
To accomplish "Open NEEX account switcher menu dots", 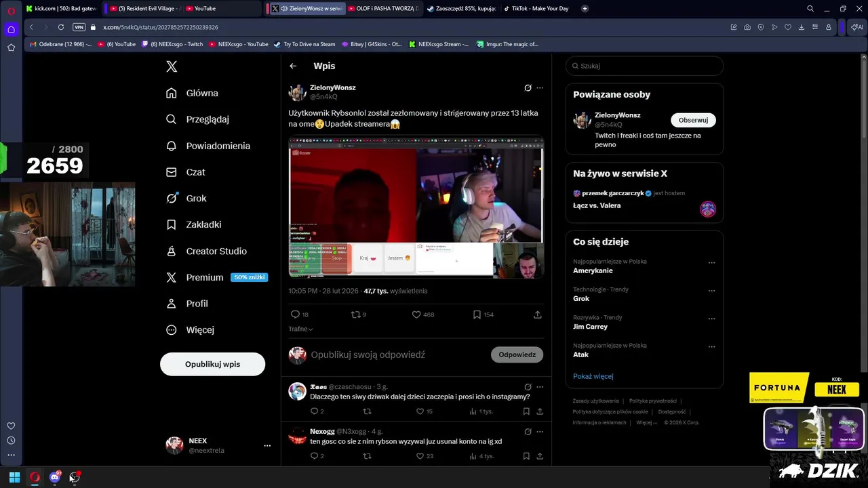I will 267,445.
